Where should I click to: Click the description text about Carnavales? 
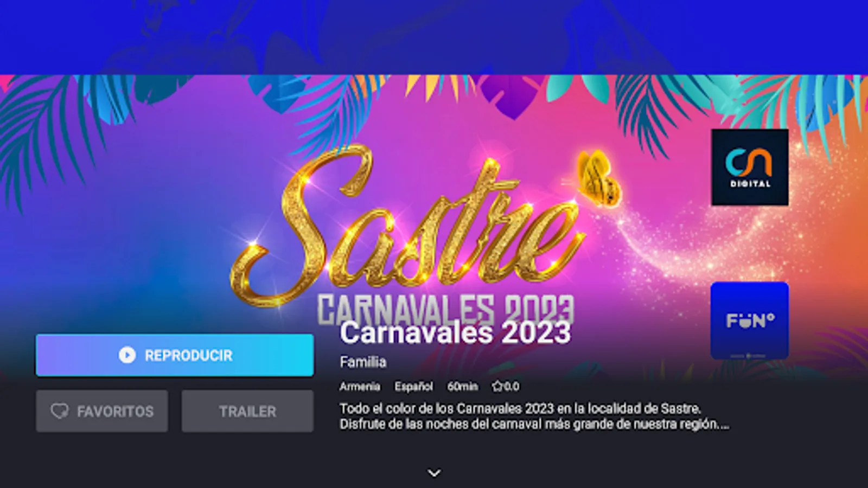coord(534,416)
